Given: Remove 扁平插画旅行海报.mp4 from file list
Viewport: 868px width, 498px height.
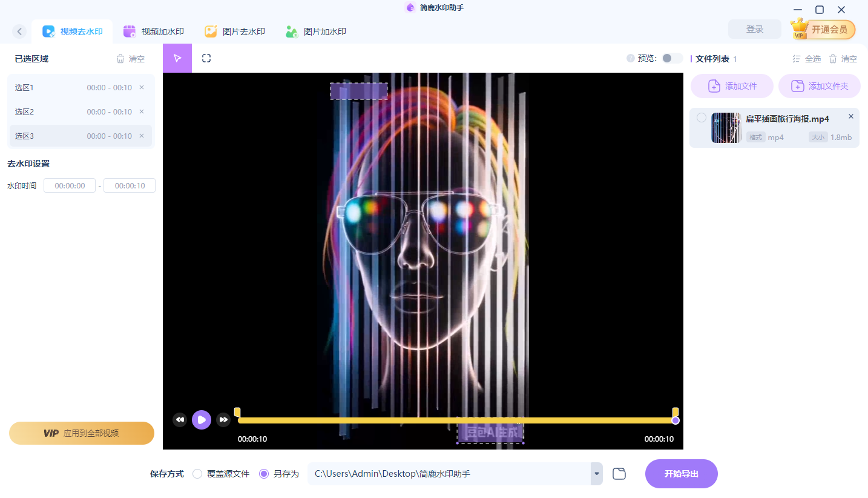Looking at the screenshot, I should click(x=850, y=116).
